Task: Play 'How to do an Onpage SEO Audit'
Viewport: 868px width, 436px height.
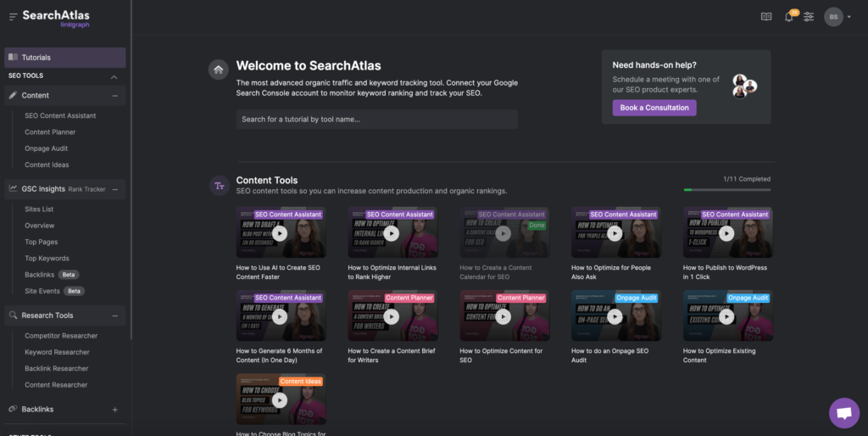Action: coord(615,316)
